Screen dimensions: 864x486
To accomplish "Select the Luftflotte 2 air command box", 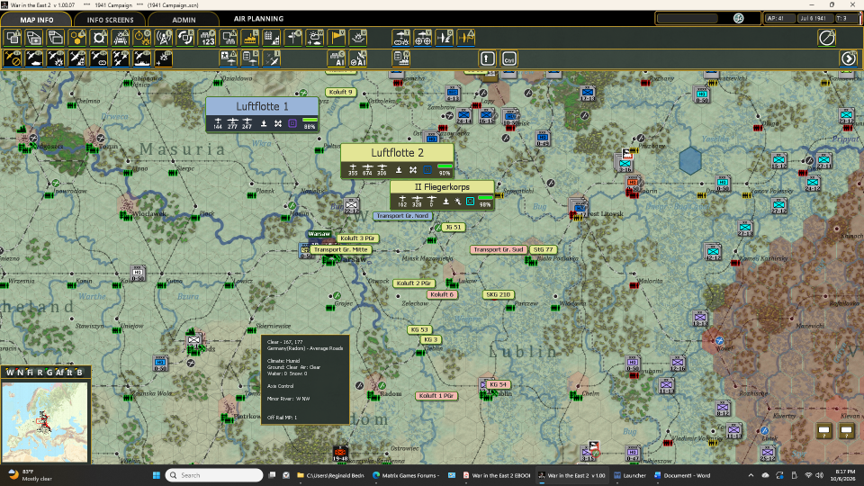I will pos(397,160).
